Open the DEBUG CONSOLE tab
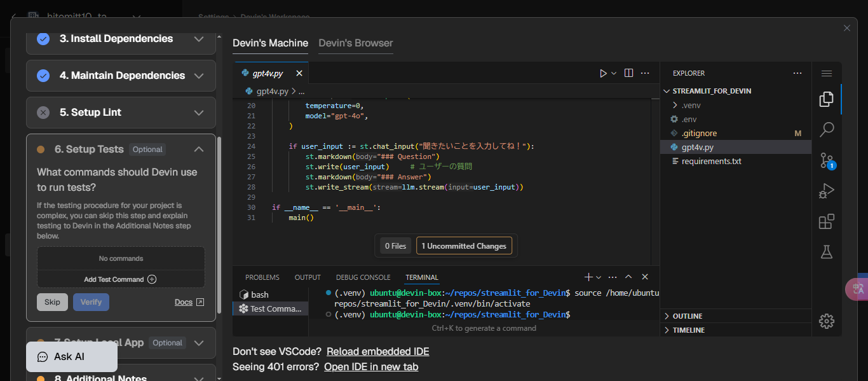 tap(363, 277)
